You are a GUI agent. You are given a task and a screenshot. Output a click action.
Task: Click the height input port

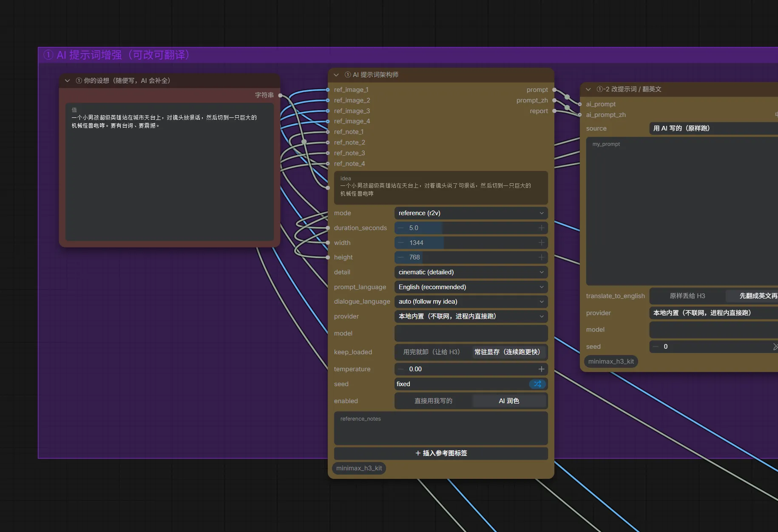328,257
